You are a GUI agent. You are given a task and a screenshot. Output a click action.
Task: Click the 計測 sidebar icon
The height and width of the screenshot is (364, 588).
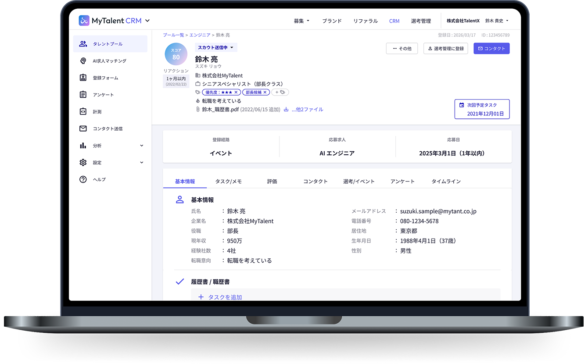[x=83, y=112]
